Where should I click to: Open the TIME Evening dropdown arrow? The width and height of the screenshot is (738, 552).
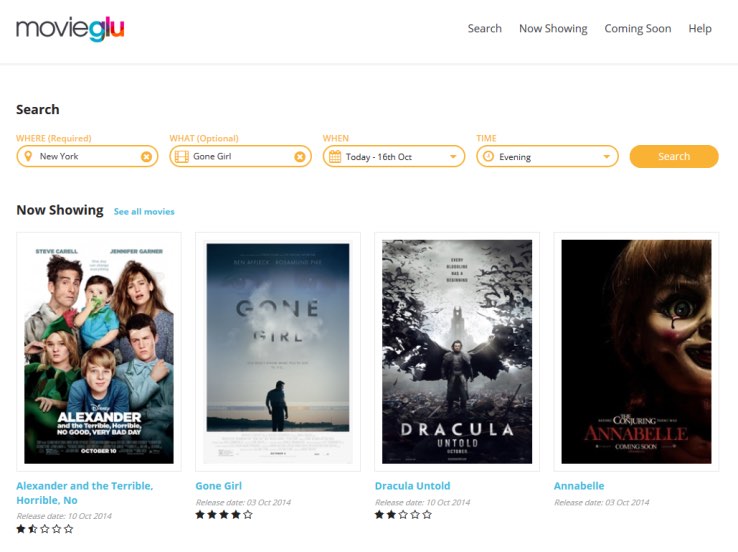606,157
